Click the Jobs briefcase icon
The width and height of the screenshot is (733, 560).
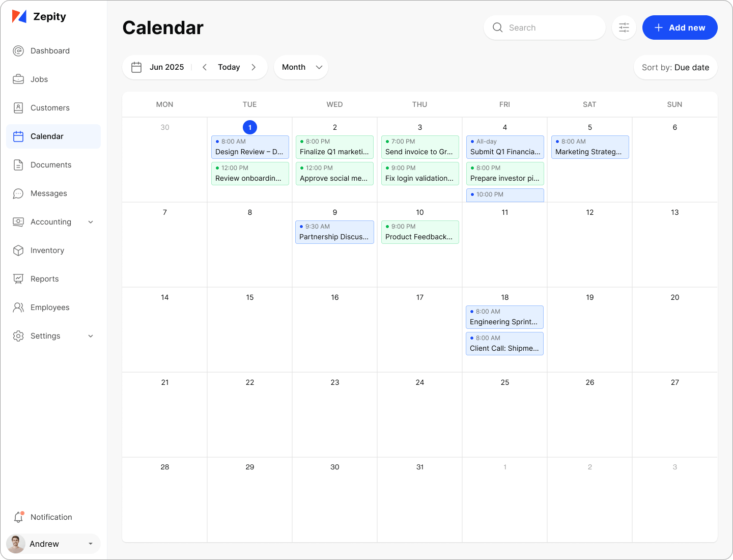(x=18, y=79)
